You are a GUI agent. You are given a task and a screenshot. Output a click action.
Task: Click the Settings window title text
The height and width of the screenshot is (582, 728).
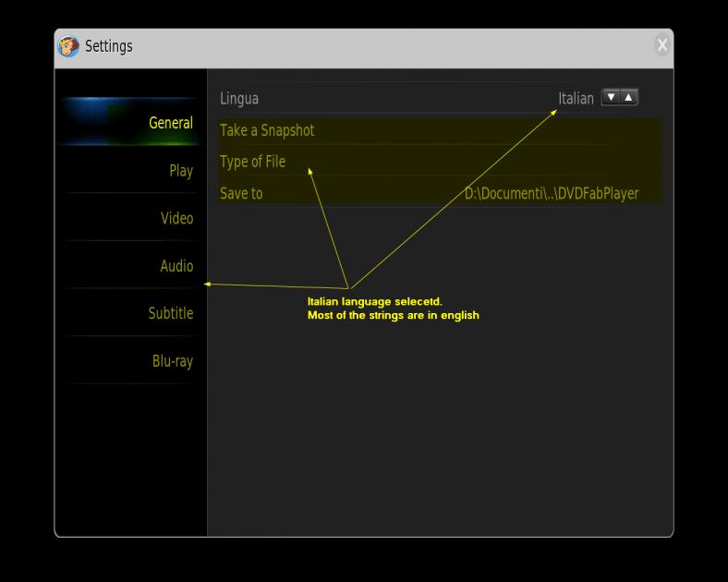pos(109,46)
